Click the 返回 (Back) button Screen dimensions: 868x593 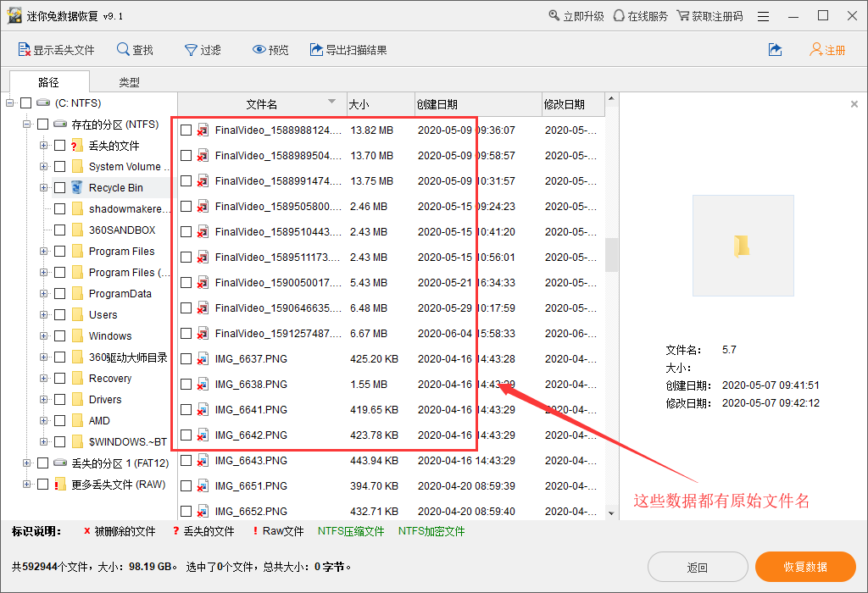click(x=698, y=567)
